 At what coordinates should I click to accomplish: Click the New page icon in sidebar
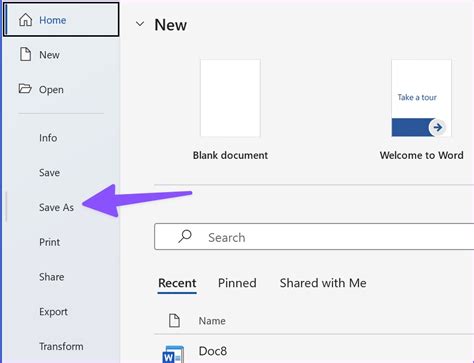tap(25, 54)
